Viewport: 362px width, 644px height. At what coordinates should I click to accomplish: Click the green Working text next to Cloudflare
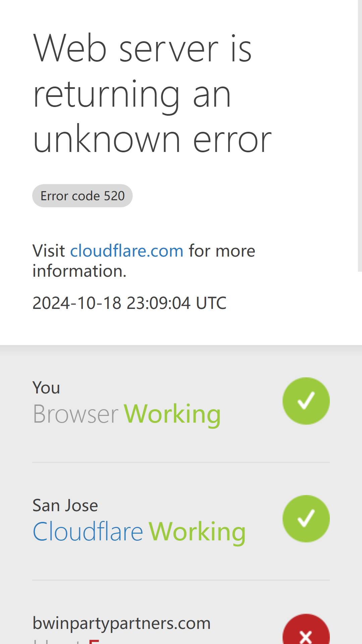coord(197,532)
